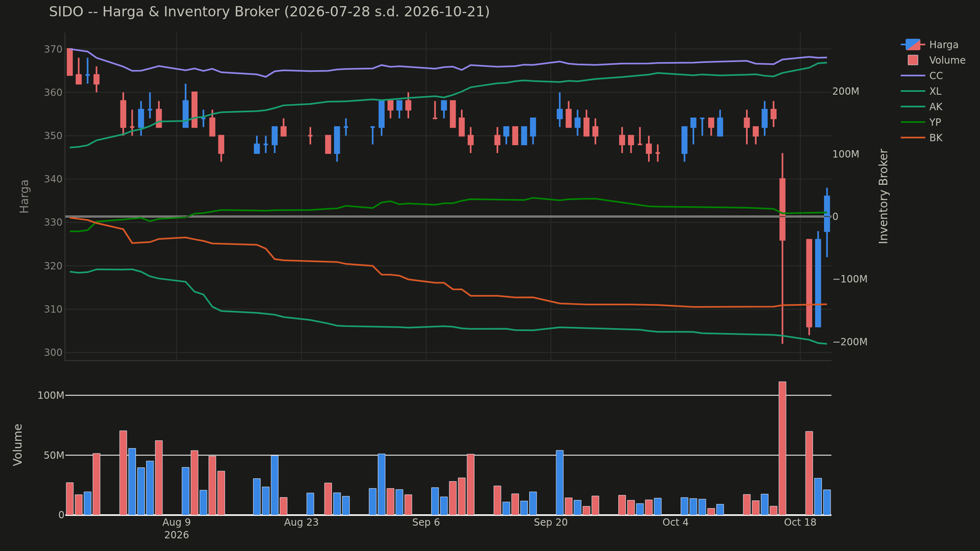The image size is (980, 551).
Task: Hide the CC broker line via legend
Action: (922, 76)
